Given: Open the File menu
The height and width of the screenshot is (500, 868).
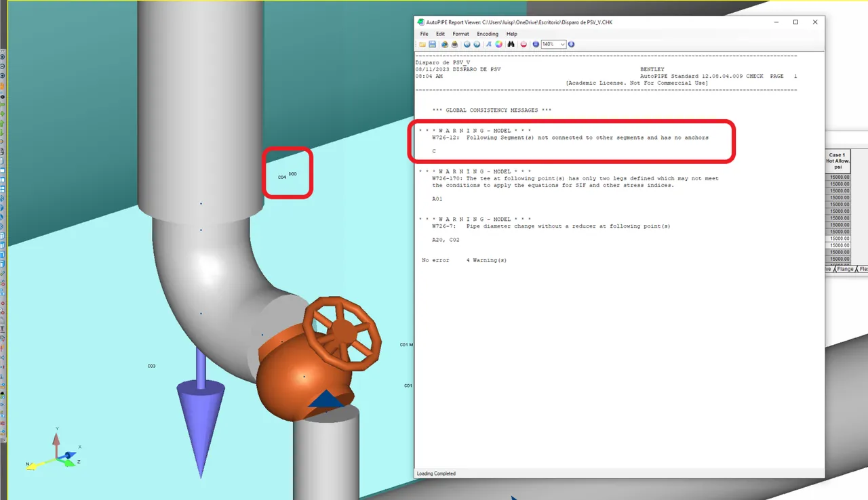Looking at the screenshot, I should pos(424,34).
